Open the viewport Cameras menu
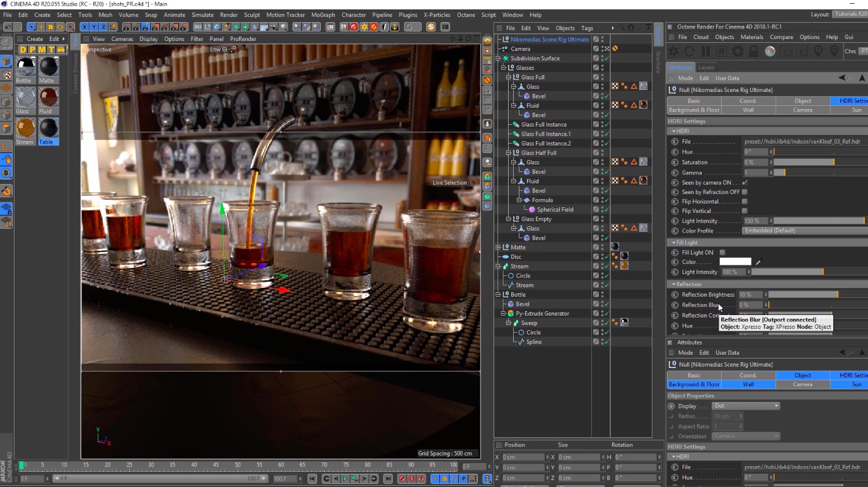 pos(122,39)
